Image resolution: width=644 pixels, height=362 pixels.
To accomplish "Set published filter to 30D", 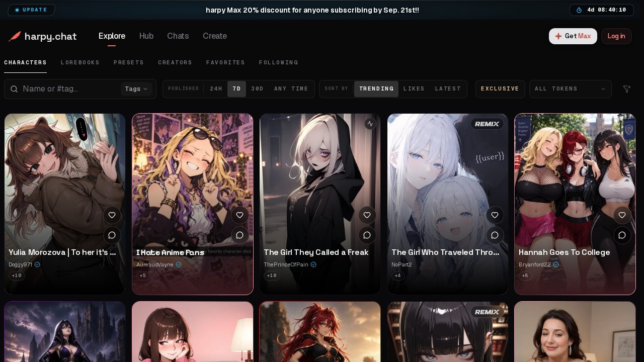I will point(257,89).
